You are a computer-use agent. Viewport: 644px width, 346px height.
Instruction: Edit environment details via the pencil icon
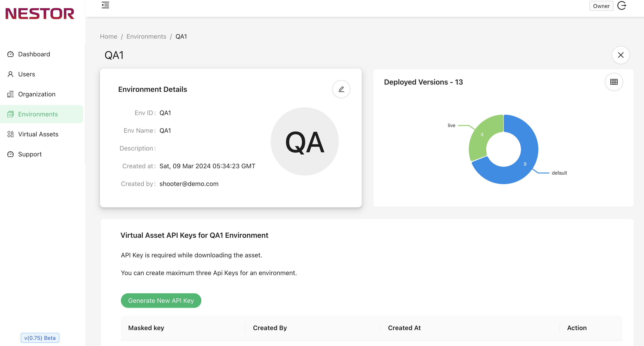[x=341, y=89]
